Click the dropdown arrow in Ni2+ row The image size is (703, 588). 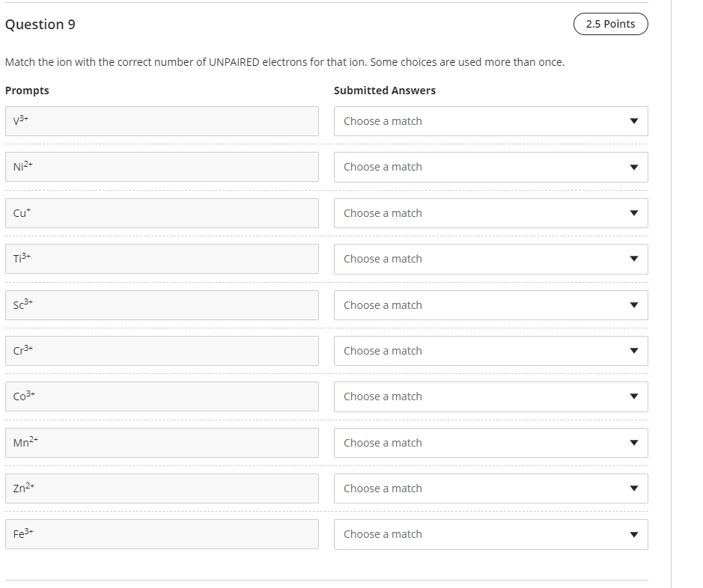(x=633, y=167)
